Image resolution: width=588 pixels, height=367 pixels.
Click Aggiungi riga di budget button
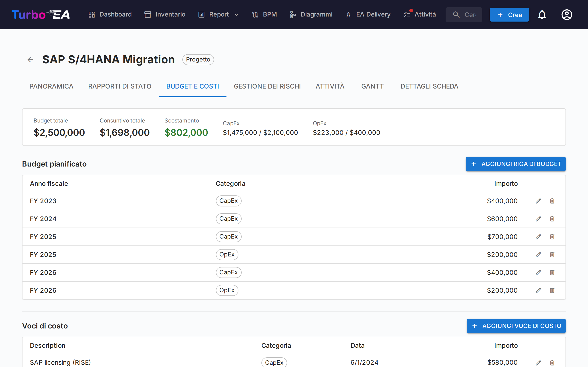pos(516,164)
